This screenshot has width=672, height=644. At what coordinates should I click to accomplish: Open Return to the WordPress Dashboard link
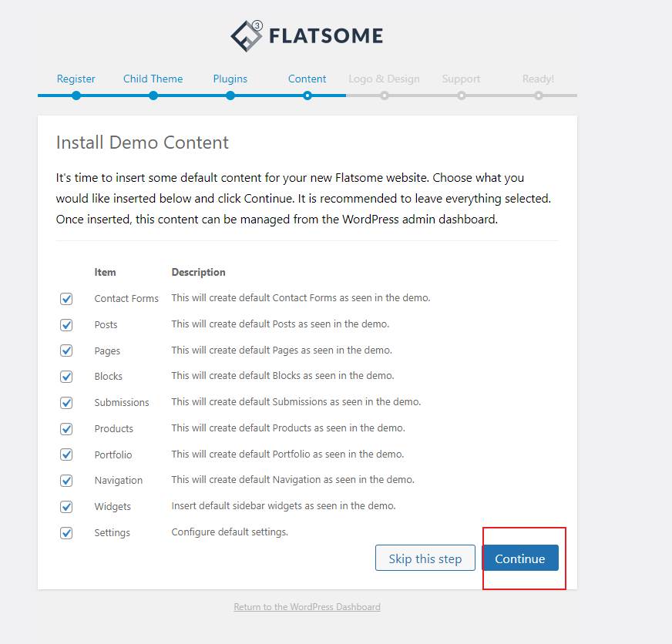click(x=307, y=607)
